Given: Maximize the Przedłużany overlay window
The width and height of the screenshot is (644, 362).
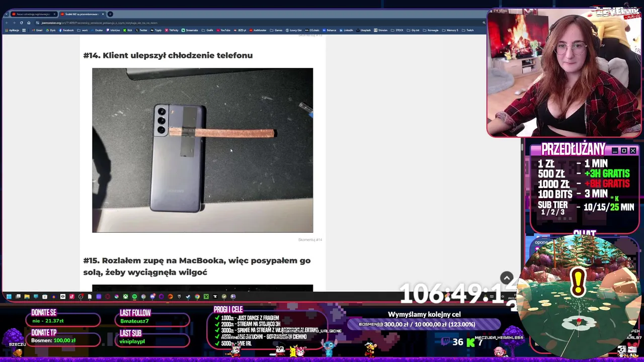Looking at the screenshot, I should click(x=624, y=150).
